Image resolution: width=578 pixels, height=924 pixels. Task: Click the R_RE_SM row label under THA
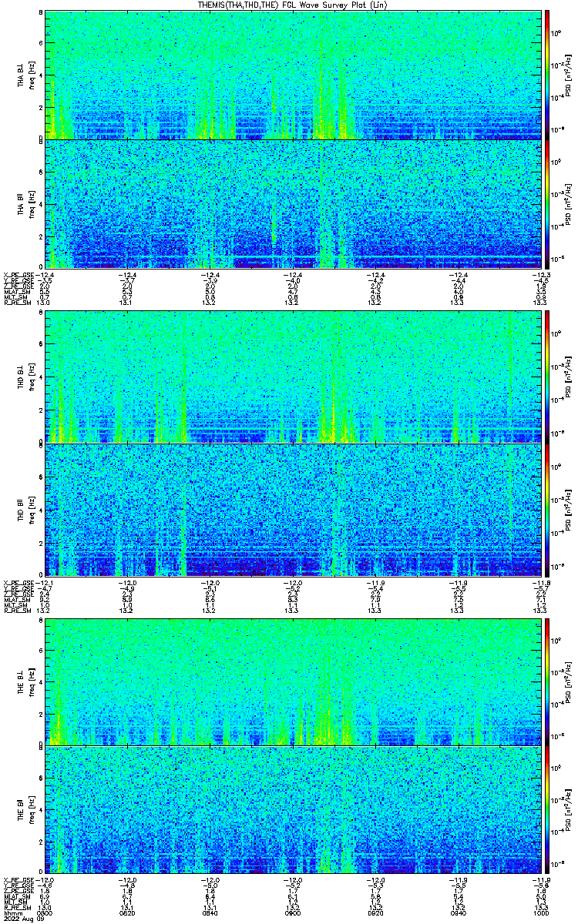tap(17, 303)
